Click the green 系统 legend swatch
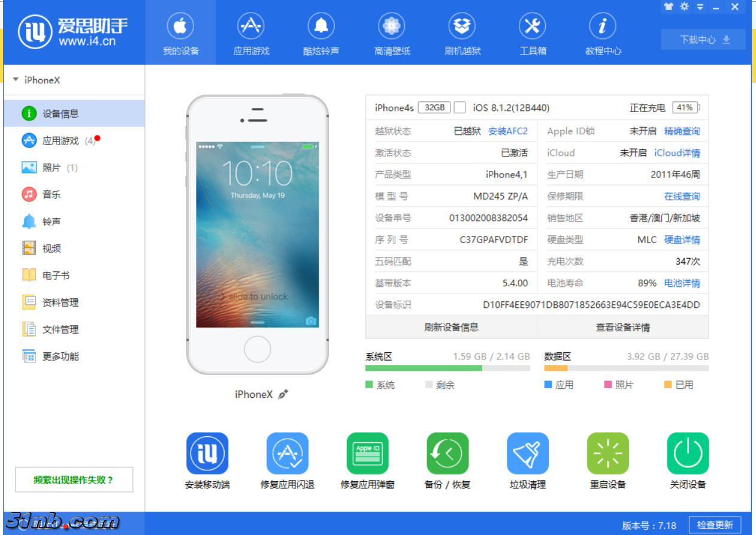Screen dimensions: 756x535 [369, 385]
